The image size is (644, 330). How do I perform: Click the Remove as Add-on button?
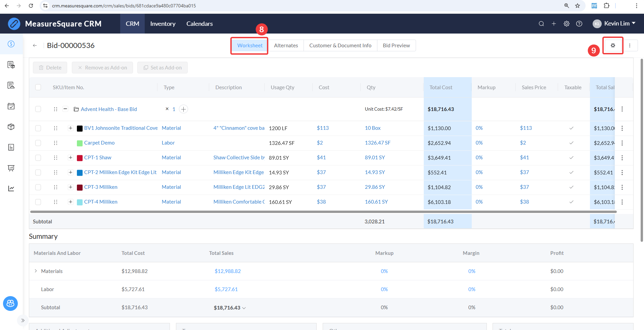(x=102, y=68)
